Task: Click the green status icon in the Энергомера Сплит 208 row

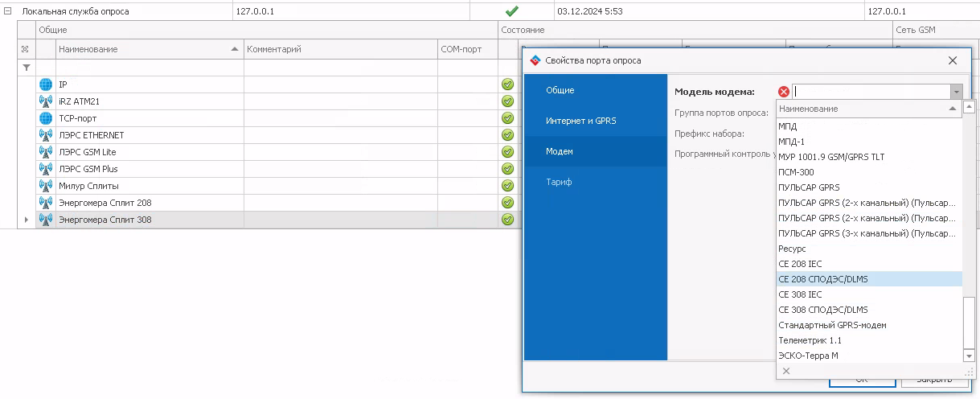Action: point(507,203)
